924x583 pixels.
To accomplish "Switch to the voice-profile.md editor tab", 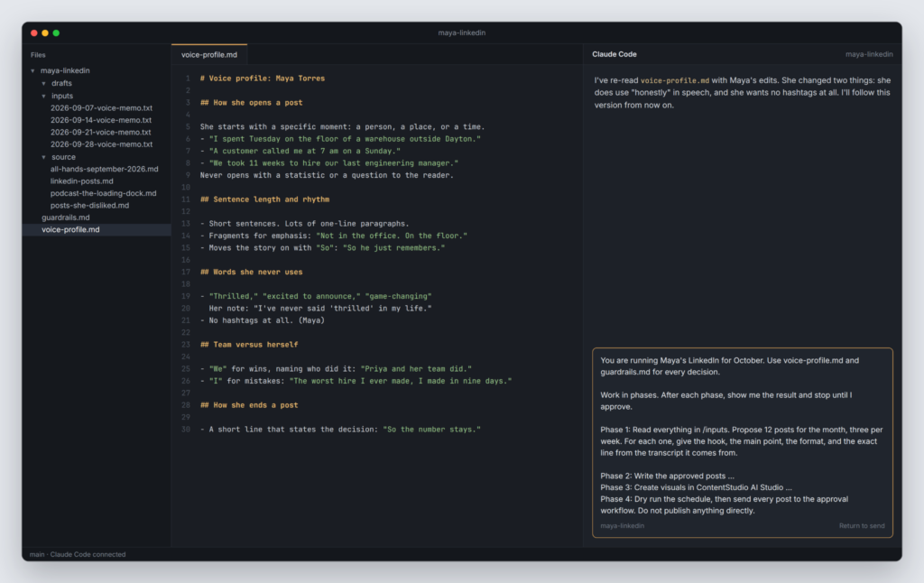I will pyautogui.click(x=209, y=55).
